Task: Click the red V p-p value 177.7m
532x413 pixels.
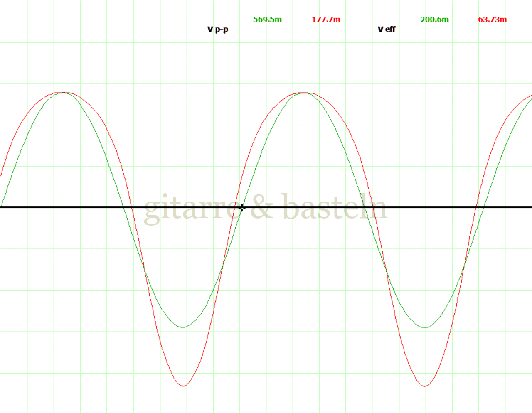Action: tap(326, 20)
